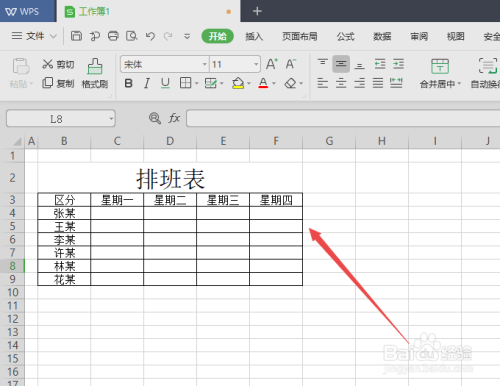500x386 pixels.
Task: Decrease font size with A- icon
Action: 290,64
